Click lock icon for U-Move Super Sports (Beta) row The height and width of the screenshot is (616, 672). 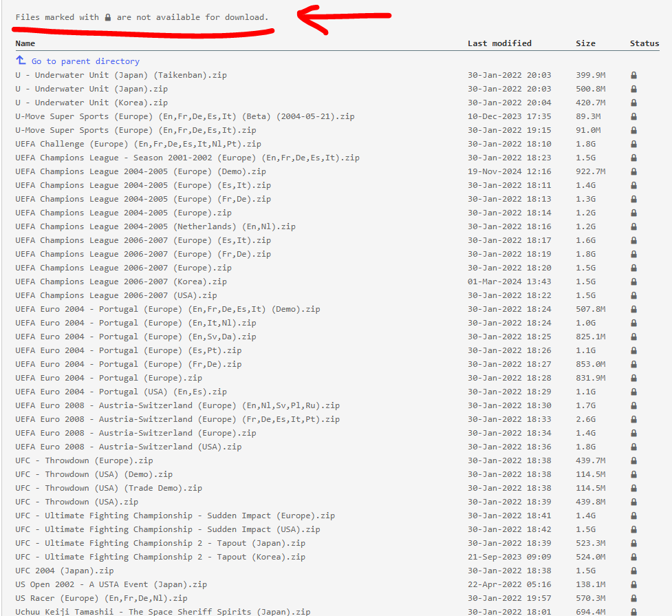[633, 116]
